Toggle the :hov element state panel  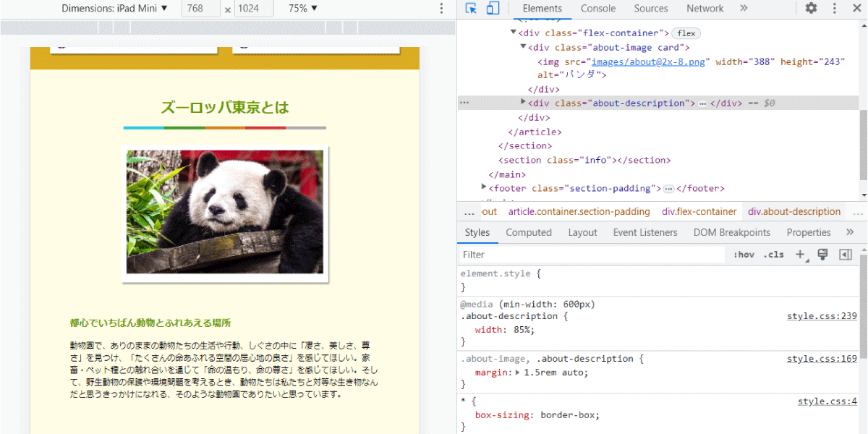pos(744,255)
